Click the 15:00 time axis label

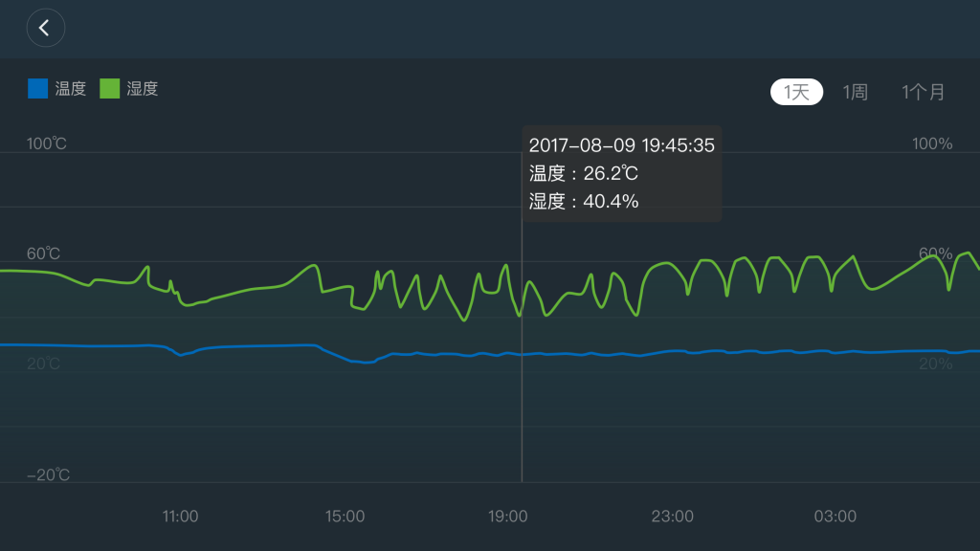(345, 517)
